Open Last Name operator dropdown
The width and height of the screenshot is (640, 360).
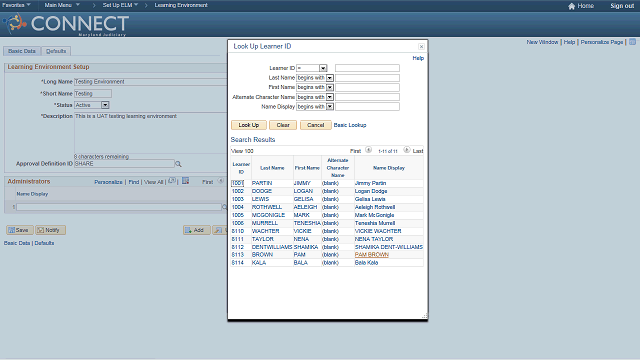pos(330,78)
